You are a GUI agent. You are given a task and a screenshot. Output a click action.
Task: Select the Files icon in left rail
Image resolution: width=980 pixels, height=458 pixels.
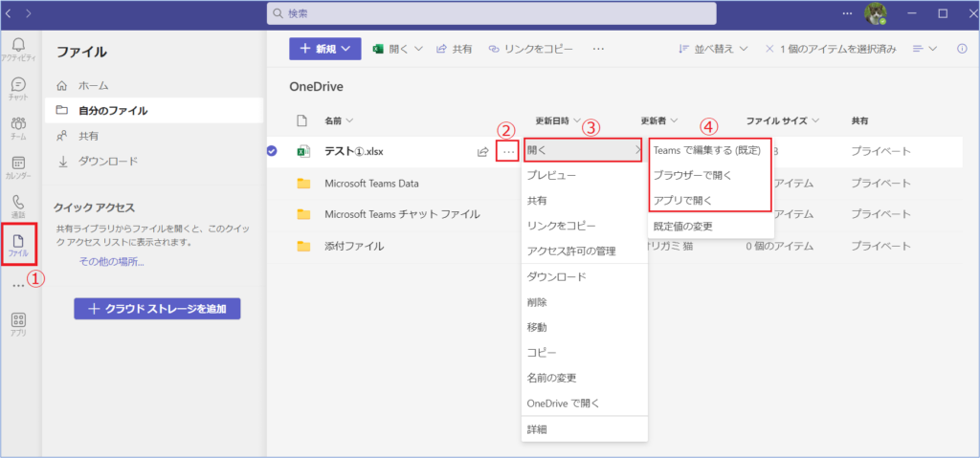(19, 247)
